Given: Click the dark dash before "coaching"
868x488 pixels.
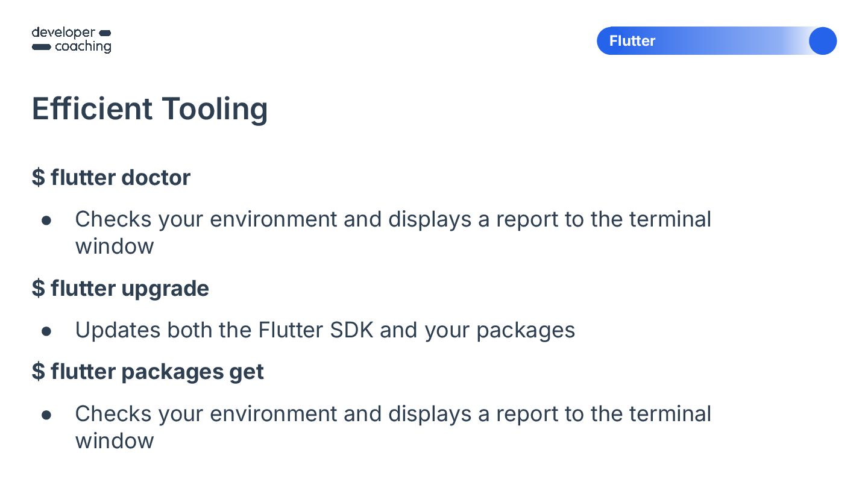Looking at the screenshot, I should point(41,47).
